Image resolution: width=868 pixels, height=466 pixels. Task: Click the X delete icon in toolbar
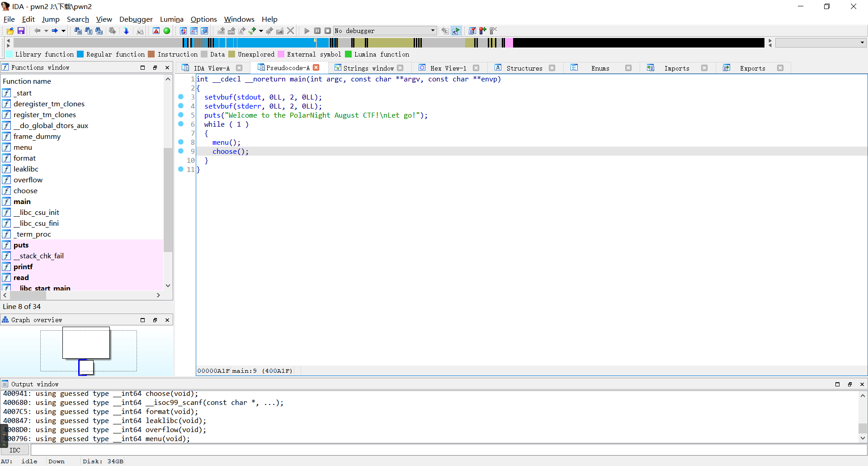click(x=291, y=31)
